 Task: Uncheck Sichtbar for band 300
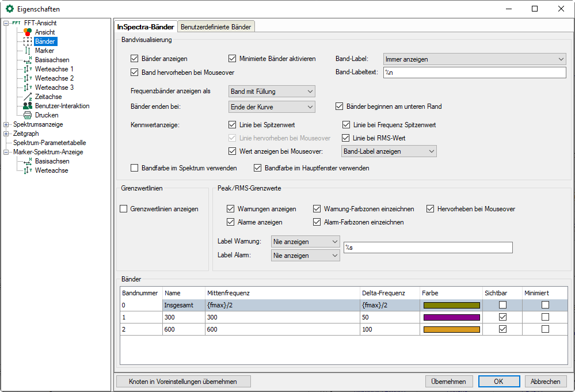[x=502, y=317]
